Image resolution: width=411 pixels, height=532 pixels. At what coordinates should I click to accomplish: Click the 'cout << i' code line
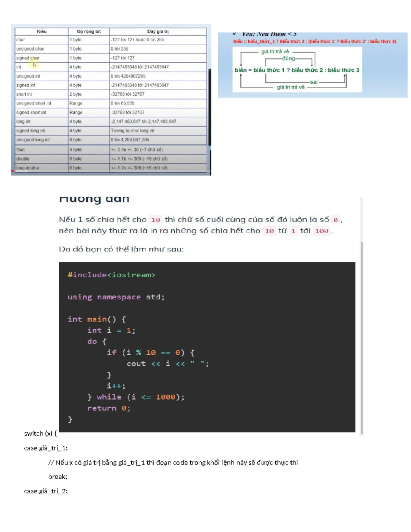coord(167,364)
